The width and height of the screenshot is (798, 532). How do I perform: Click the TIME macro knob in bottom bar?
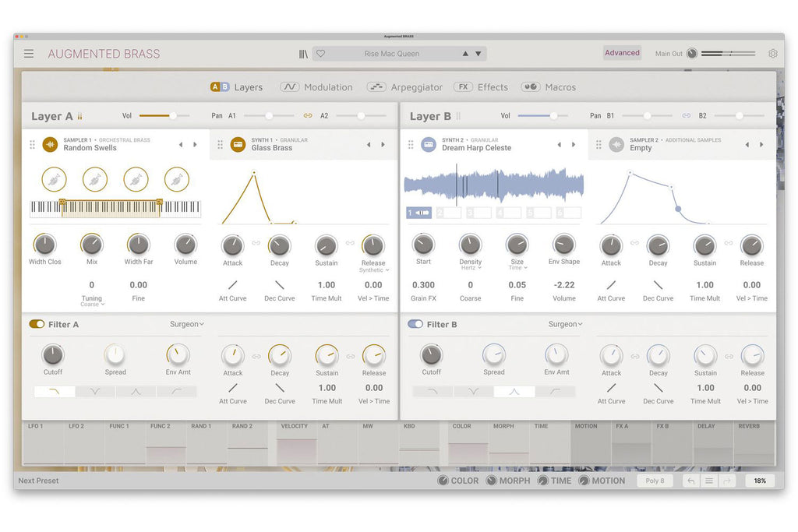pyautogui.click(x=543, y=481)
